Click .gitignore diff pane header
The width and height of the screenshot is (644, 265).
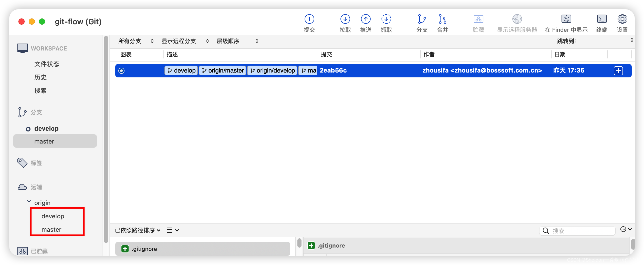[x=466, y=246]
